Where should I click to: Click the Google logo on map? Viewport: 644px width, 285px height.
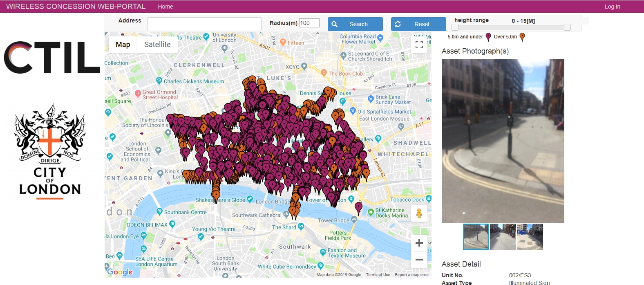120,272
